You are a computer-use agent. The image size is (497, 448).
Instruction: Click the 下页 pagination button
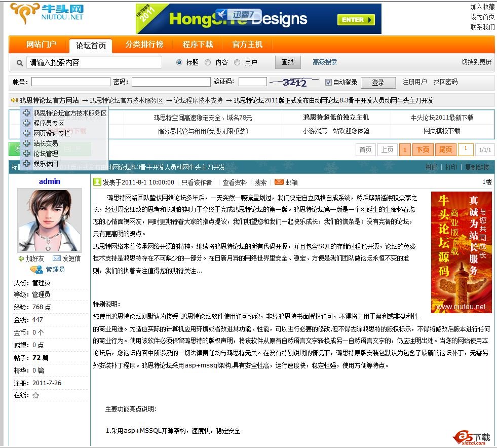pyautogui.click(x=423, y=150)
